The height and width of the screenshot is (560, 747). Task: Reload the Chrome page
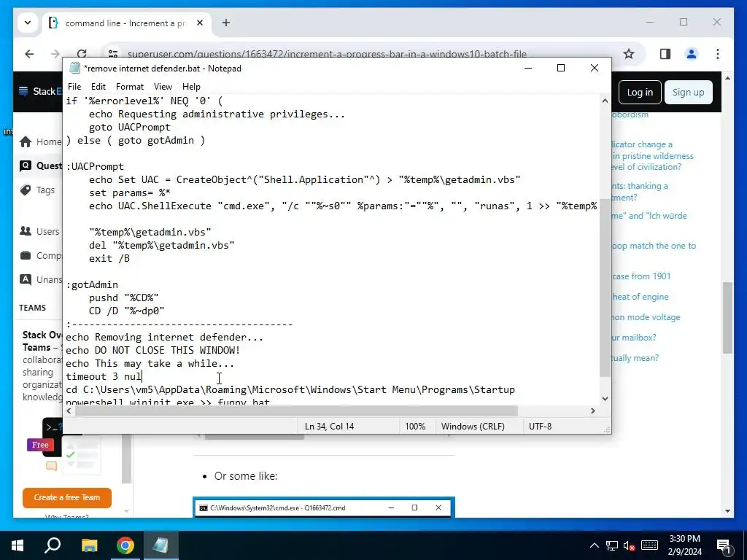(x=82, y=54)
